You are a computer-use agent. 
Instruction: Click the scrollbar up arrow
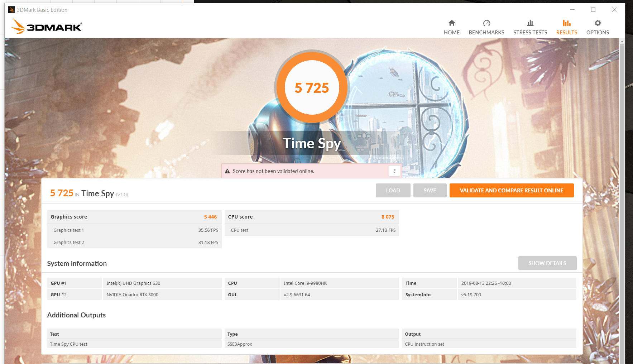coord(622,41)
